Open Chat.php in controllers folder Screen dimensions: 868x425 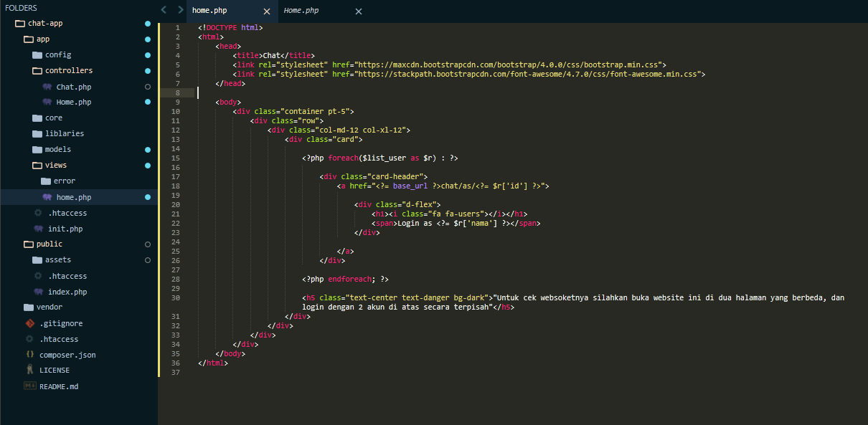73,87
